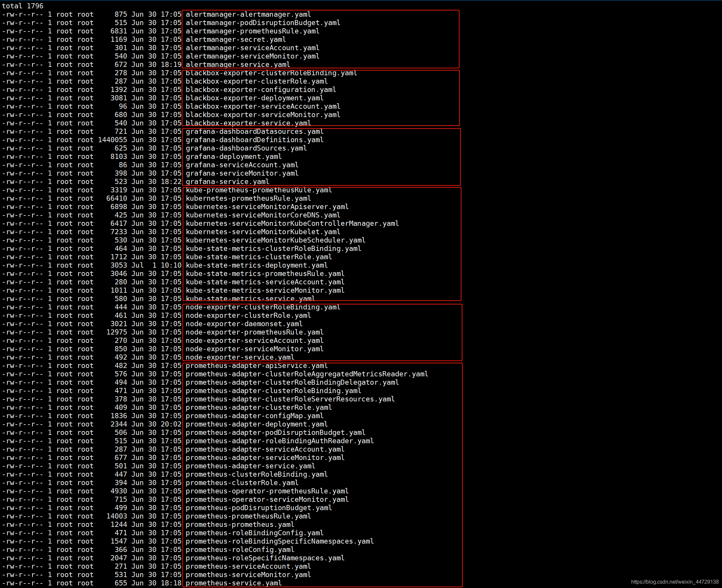722x588 pixels.
Task: Click prometheus-adapter-configMap.yaml
Action: (x=254, y=416)
